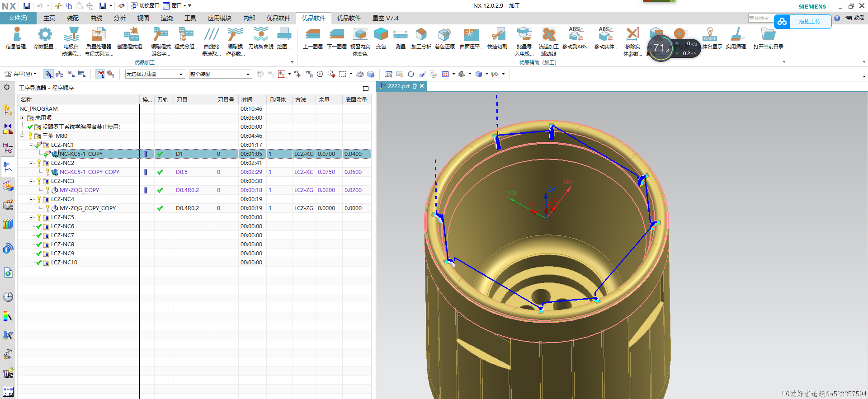Click 切换窗口 in the title bar

point(146,6)
